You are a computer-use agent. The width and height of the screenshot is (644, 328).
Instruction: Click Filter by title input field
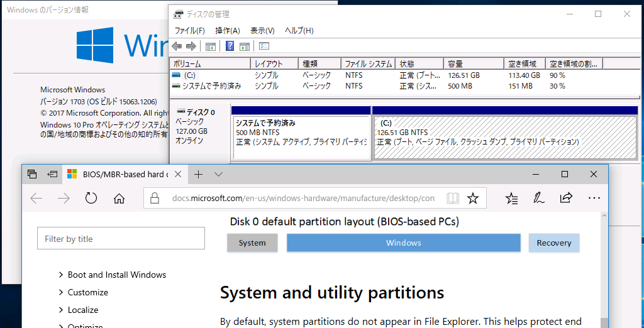121,239
